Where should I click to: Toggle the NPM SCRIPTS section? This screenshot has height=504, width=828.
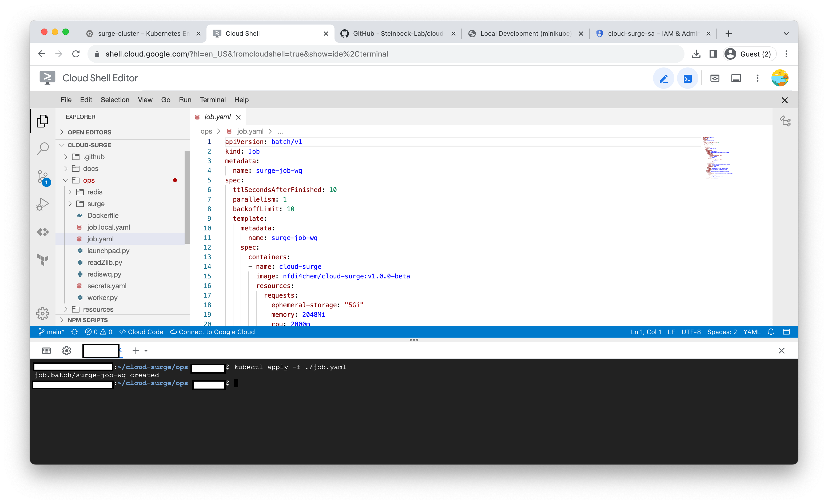(x=87, y=319)
